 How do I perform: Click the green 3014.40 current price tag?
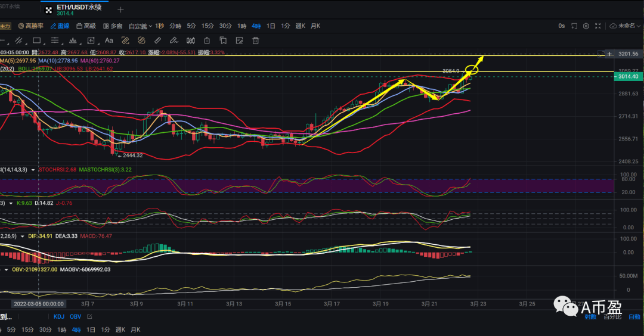[628, 77]
